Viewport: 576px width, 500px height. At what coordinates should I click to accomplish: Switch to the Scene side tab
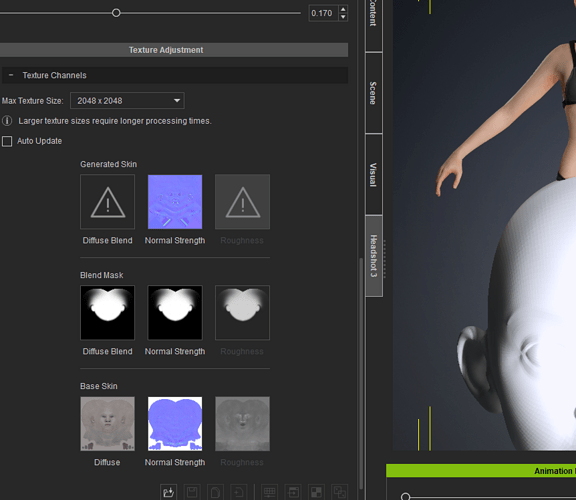click(x=374, y=93)
